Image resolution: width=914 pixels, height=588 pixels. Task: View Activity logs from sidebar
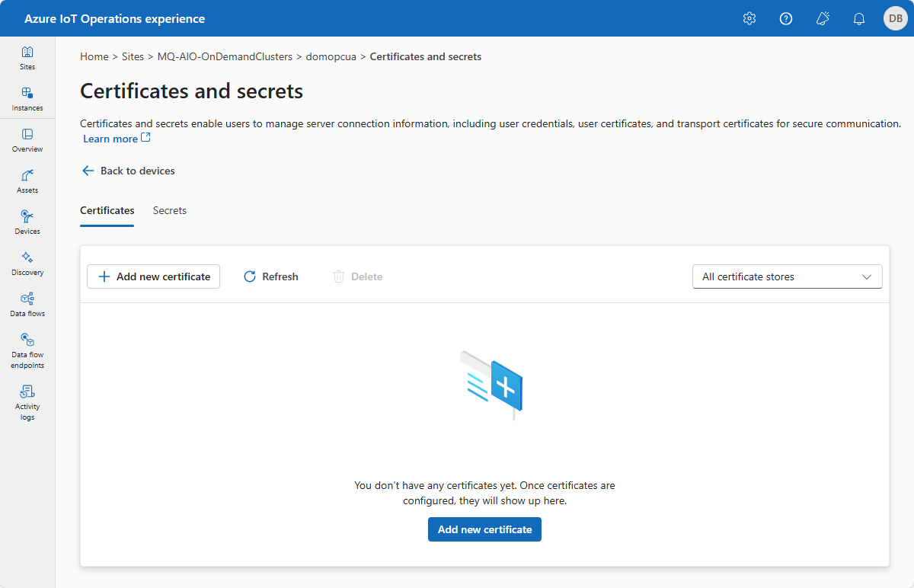27,403
